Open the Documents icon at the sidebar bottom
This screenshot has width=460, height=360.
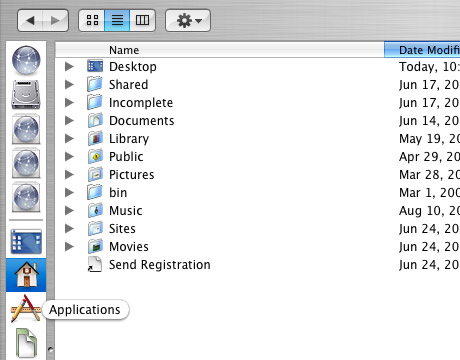tap(26, 342)
